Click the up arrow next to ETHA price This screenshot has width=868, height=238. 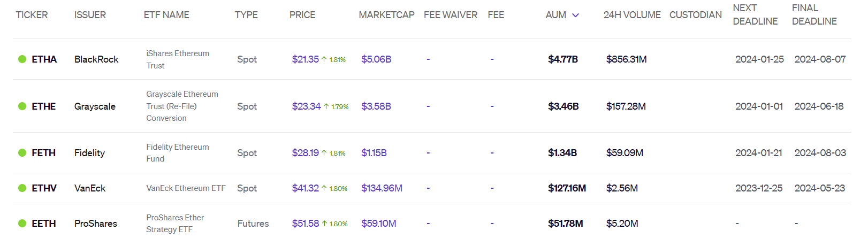tap(324, 59)
